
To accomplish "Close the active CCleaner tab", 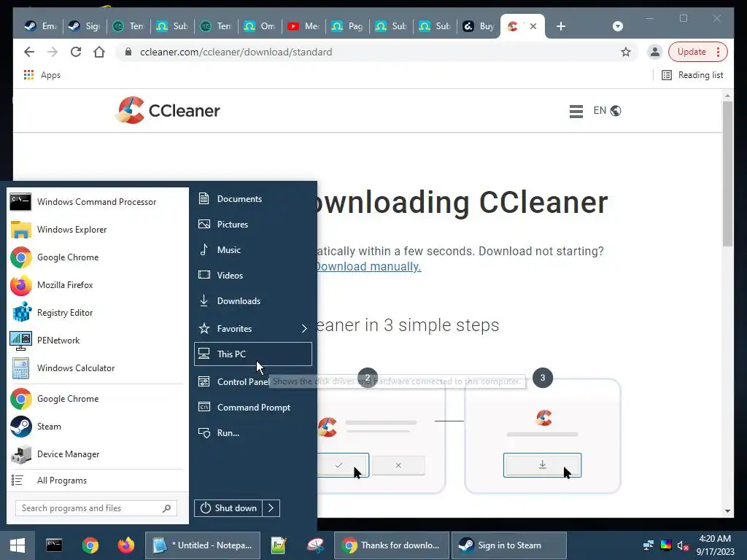I will click(533, 26).
